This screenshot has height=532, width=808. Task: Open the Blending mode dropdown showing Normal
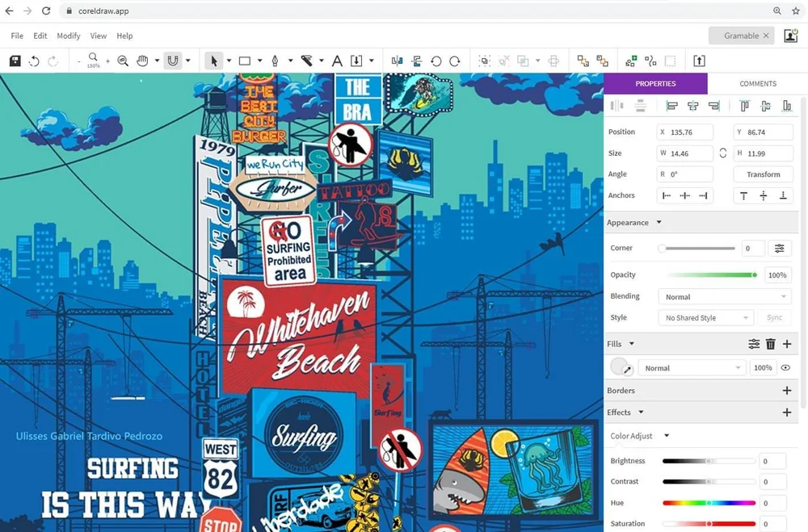click(723, 296)
